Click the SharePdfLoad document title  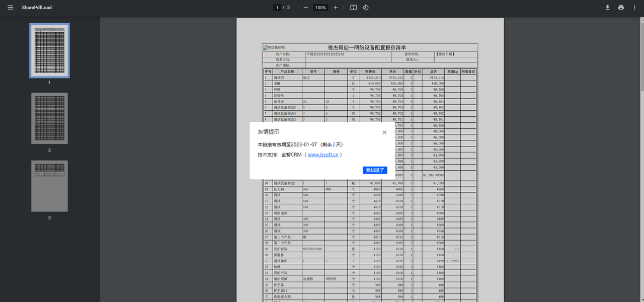[x=37, y=8]
